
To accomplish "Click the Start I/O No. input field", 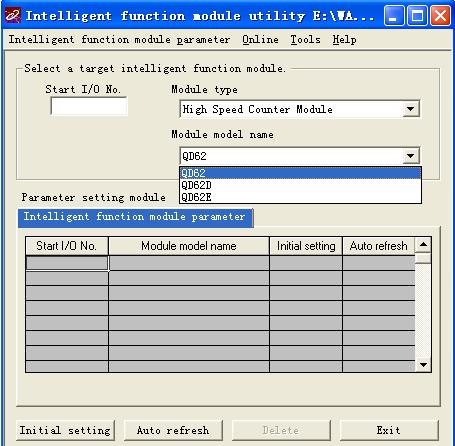I will (89, 106).
